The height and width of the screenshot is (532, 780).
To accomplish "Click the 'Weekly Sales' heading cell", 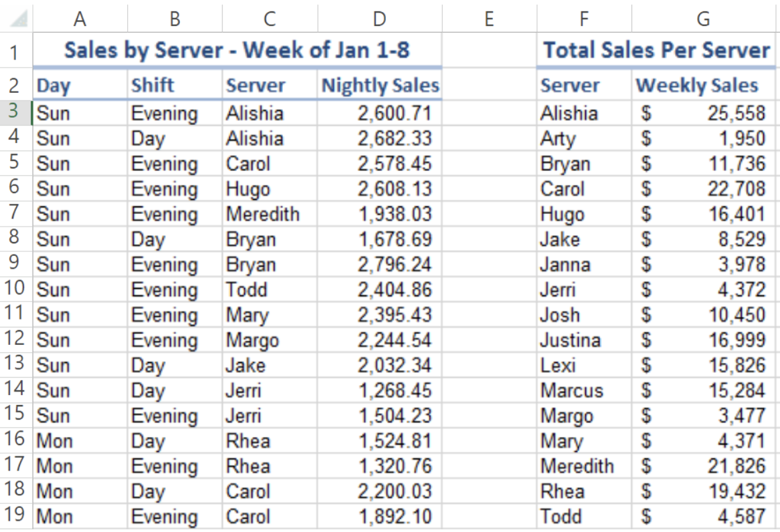I will pos(703,84).
